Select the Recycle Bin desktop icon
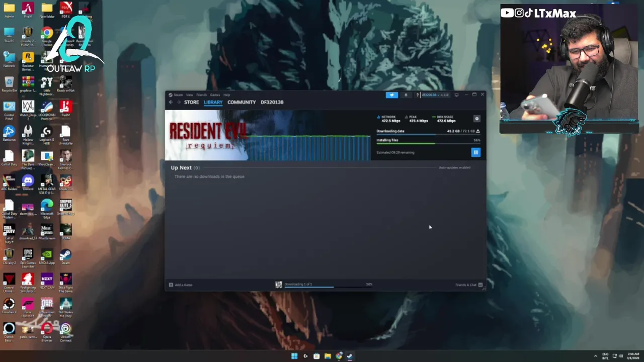The image size is (644, 362). pos(9,84)
